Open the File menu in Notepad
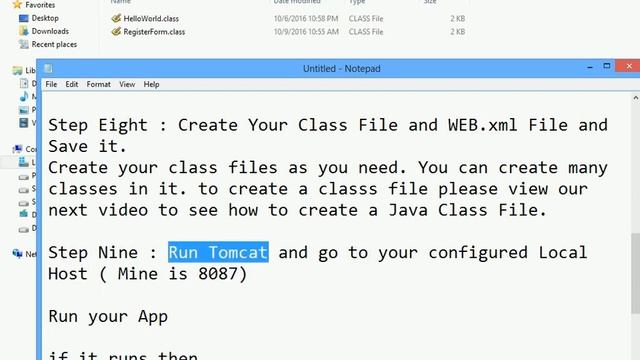Screen dimensions: 640x360 [x=51, y=84]
